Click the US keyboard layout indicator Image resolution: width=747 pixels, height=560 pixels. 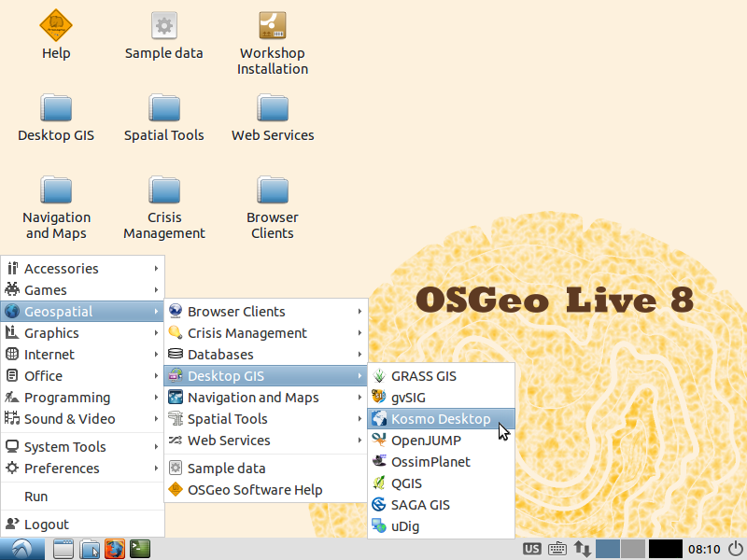[531, 549]
